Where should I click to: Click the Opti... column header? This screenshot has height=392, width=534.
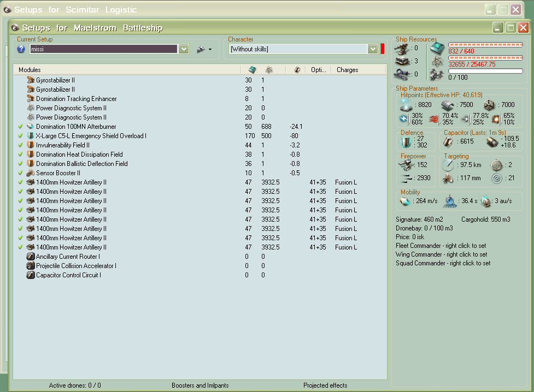(318, 70)
